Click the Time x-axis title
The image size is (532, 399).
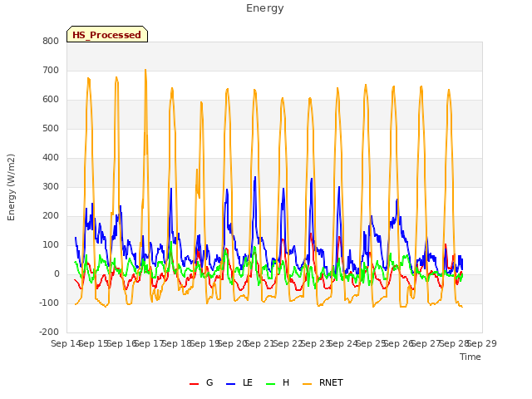click(470, 357)
